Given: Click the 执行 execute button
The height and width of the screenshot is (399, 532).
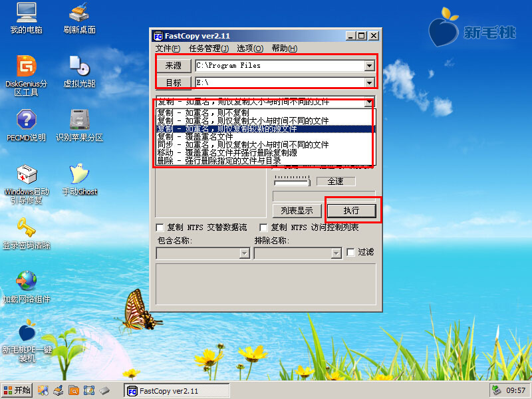Looking at the screenshot, I should 351,211.
